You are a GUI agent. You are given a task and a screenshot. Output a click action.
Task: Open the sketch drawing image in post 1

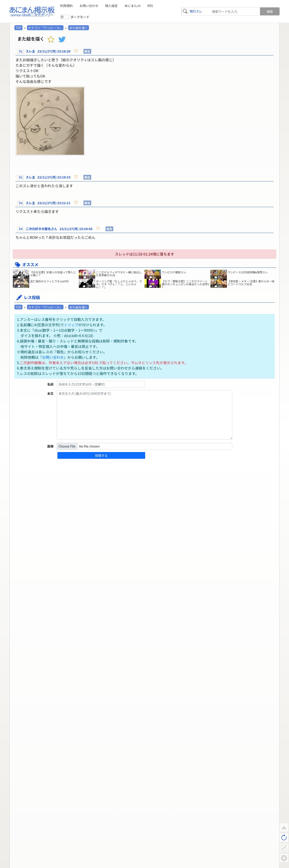[x=50, y=121]
